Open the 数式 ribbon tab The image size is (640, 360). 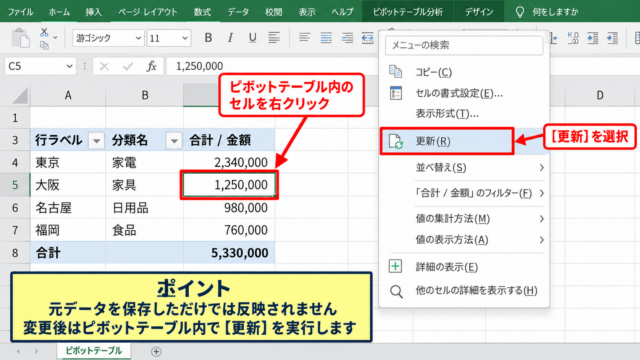[x=202, y=12]
